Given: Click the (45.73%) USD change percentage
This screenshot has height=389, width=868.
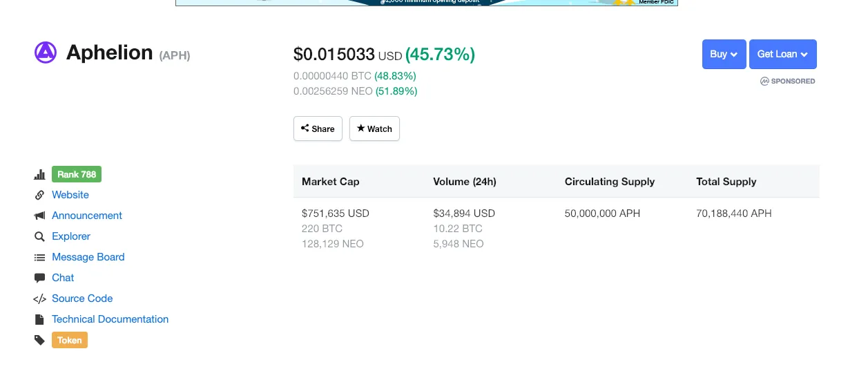Looking at the screenshot, I should coord(441,54).
